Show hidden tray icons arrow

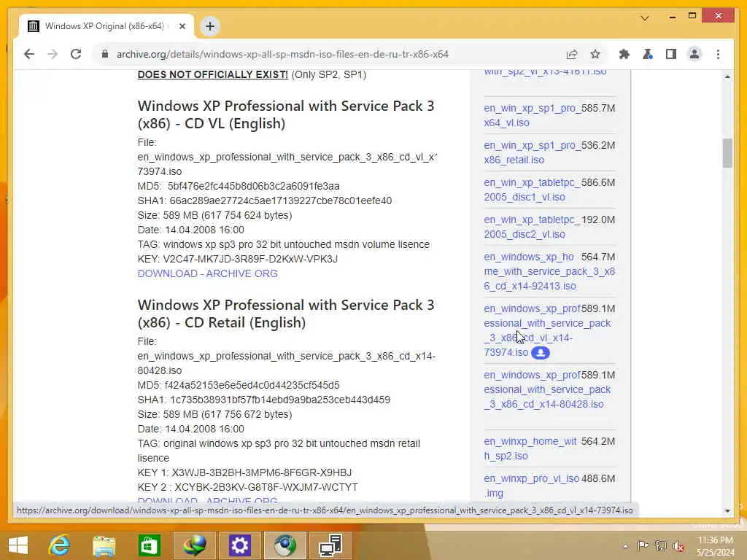click(625, 546)
